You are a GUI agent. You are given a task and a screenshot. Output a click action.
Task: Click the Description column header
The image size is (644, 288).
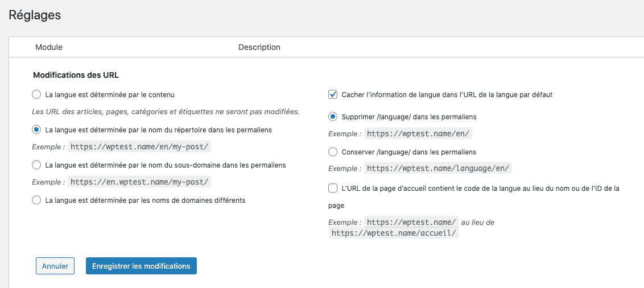pyautogui.click(x=259, y=47)
